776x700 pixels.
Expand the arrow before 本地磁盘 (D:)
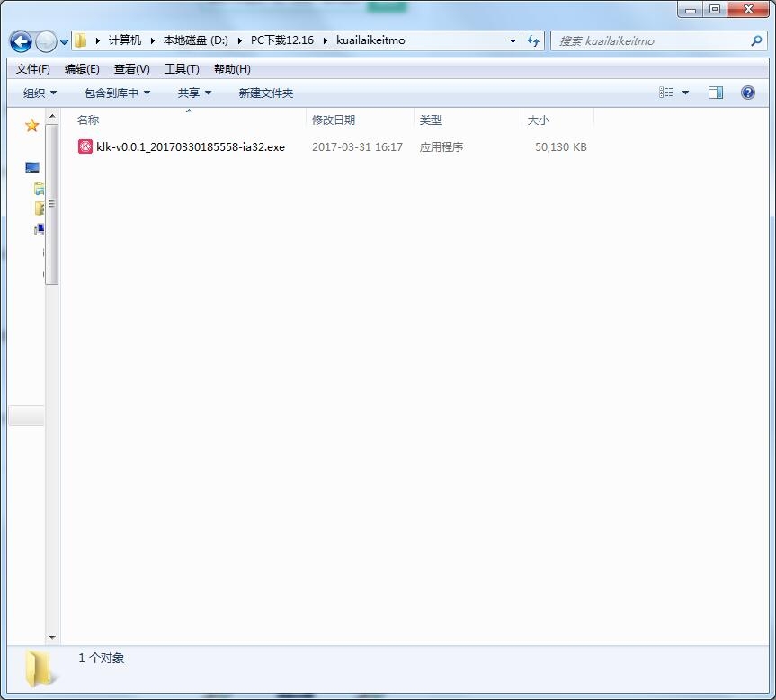pyautogui.click(x=153, y=40)
